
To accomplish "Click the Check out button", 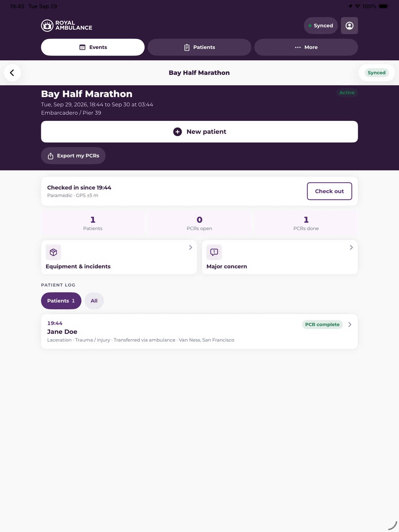I will coord(329,191).
